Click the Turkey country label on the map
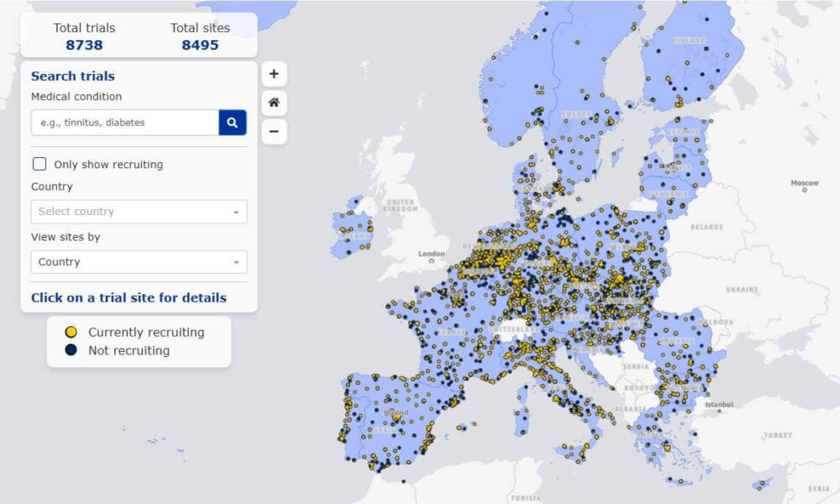Image resolution: width=840 pixels, height=504 pixels. (x=777, y=436)
